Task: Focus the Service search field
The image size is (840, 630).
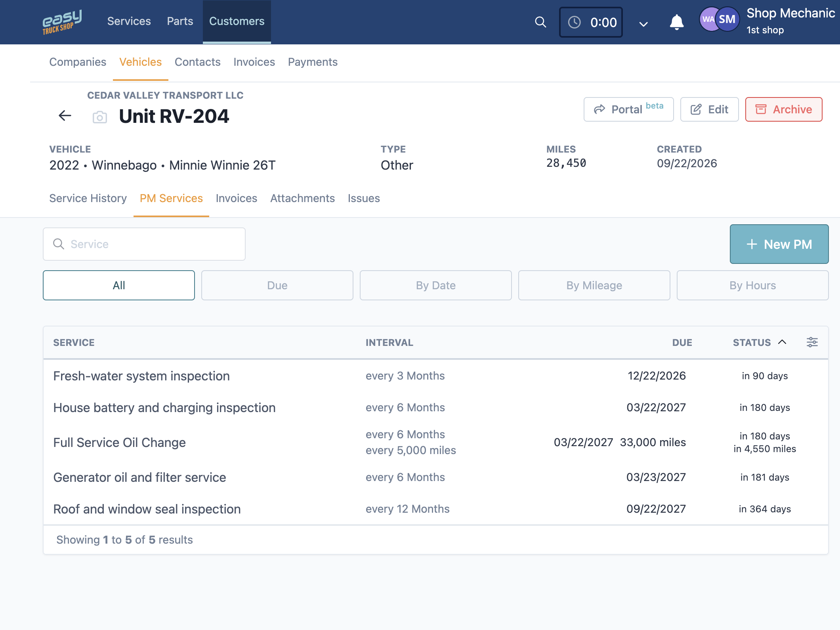Action: coord(144,244)
